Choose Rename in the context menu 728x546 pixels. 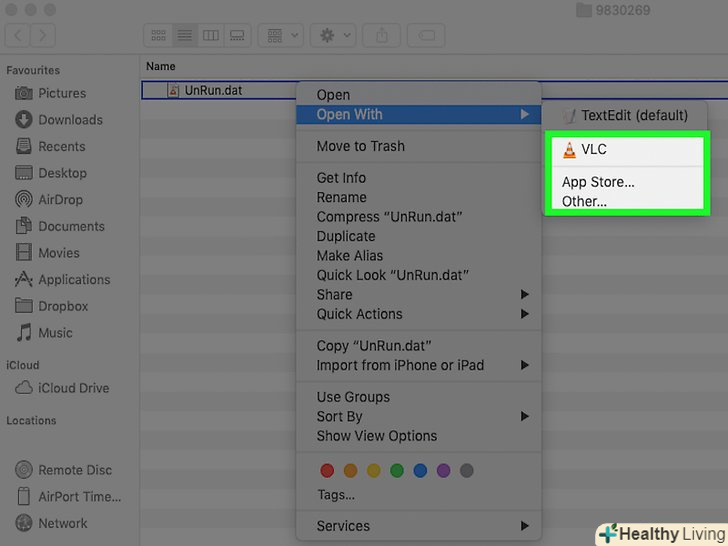(419, 197)
